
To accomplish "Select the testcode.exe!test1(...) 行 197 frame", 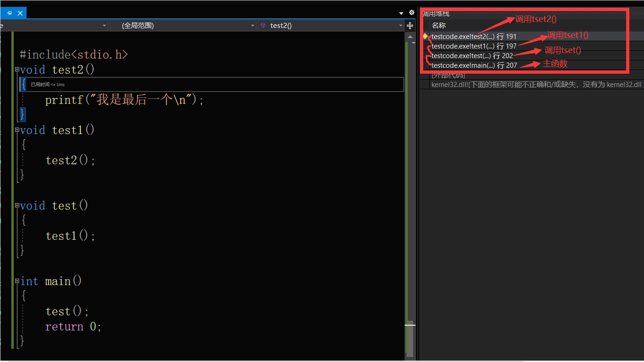I will pos(474,46).
